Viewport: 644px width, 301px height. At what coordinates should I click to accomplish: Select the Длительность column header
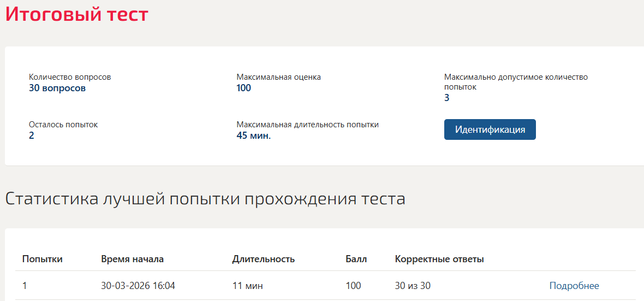(x=263, y=259)
